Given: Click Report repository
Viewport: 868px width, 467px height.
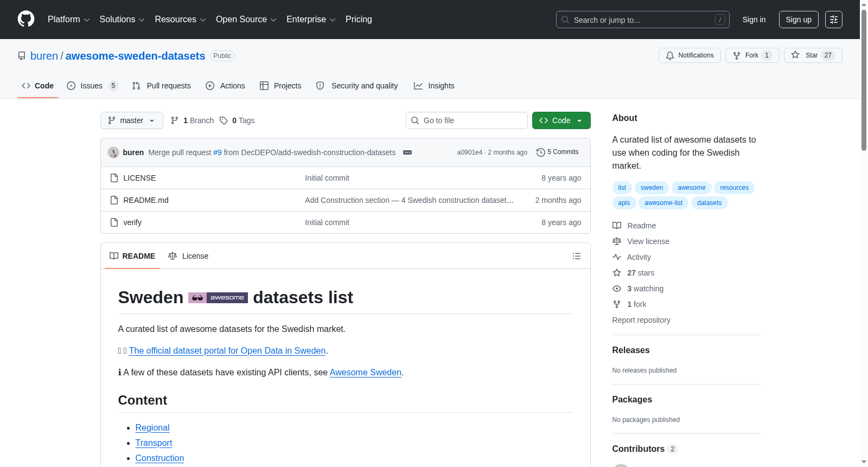Looking at the screenshot, I should click(x=641, y=320).
